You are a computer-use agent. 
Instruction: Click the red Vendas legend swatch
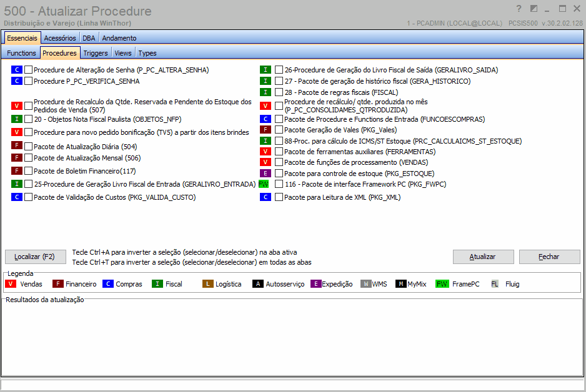coord(11,284)
